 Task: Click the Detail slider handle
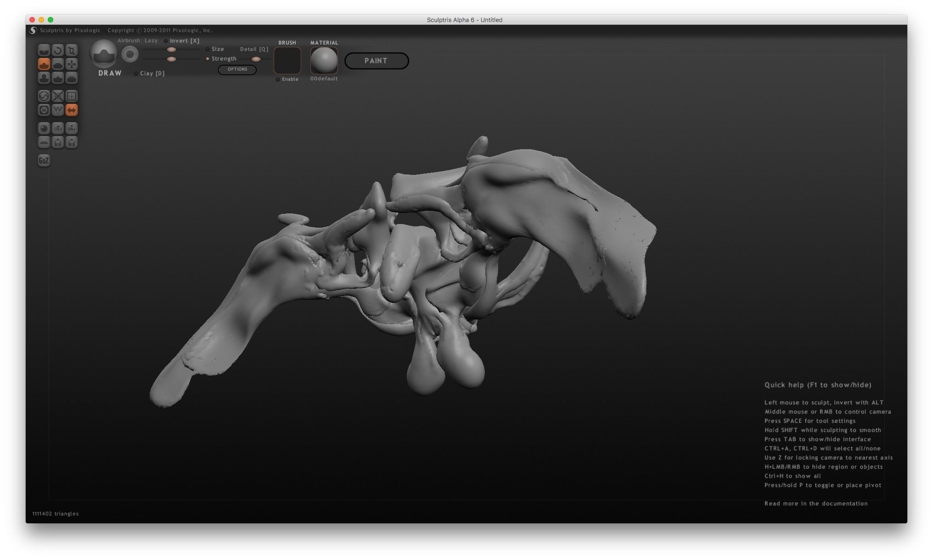(256, 59)
